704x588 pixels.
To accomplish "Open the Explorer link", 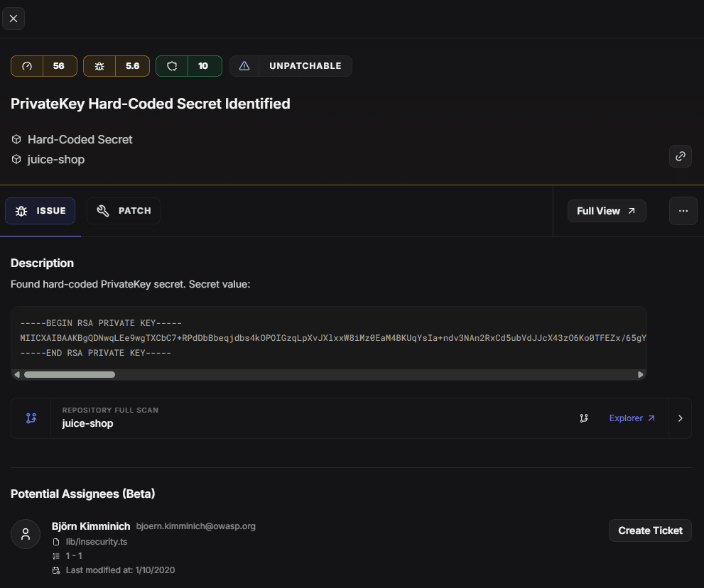I will 632,418.
